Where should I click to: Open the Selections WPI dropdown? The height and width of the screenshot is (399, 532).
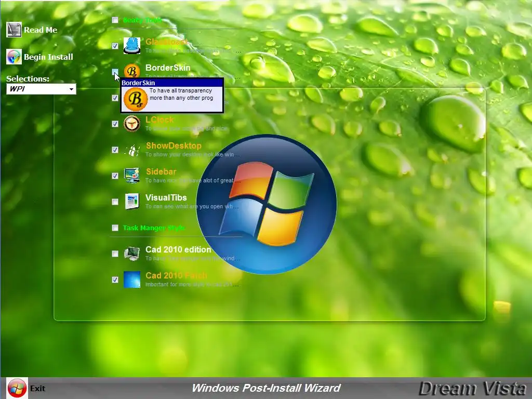click(41, 89)
